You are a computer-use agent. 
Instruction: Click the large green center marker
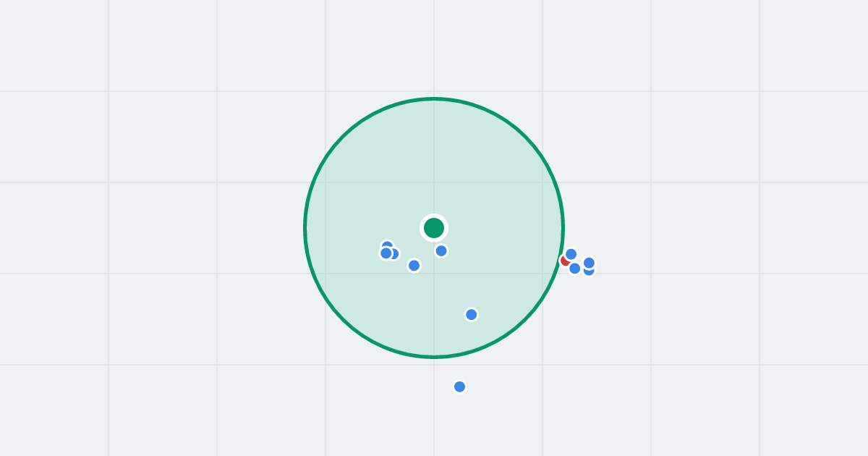[434, 228]
